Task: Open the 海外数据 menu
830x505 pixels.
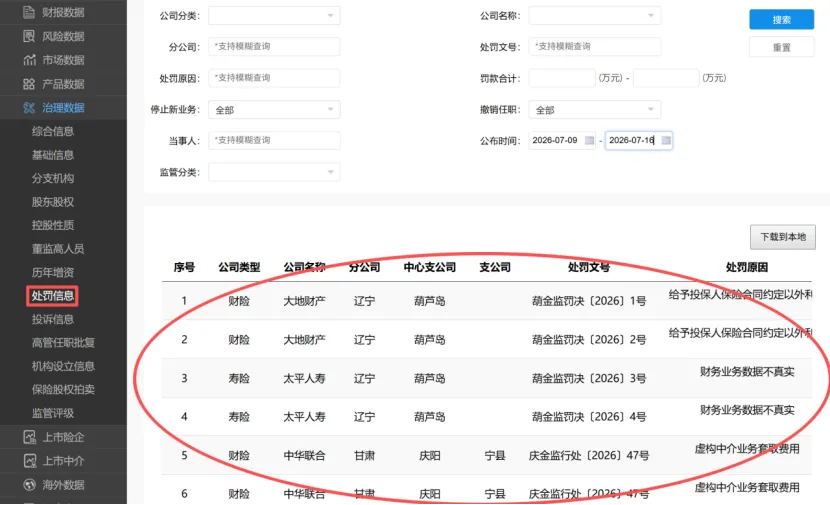Action: pos(64,485)
